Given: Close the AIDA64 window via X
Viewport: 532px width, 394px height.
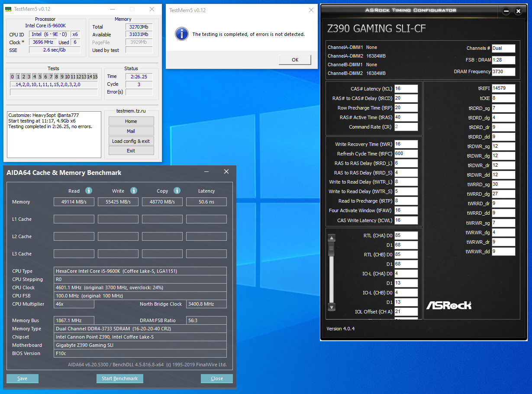Looking at the screenshot, I should (226, 172).
